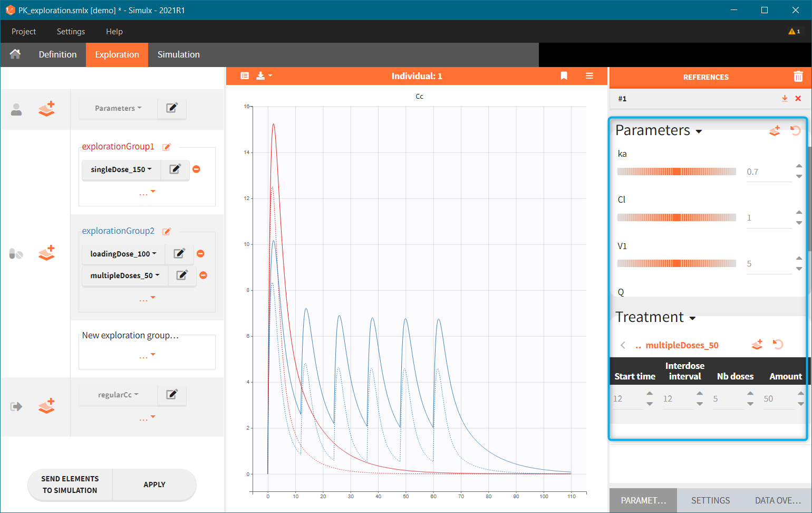Open the hamburger menu in plot header
This screenshot has height=513, width=812.
pyautogui.click(x=589, y=76)
